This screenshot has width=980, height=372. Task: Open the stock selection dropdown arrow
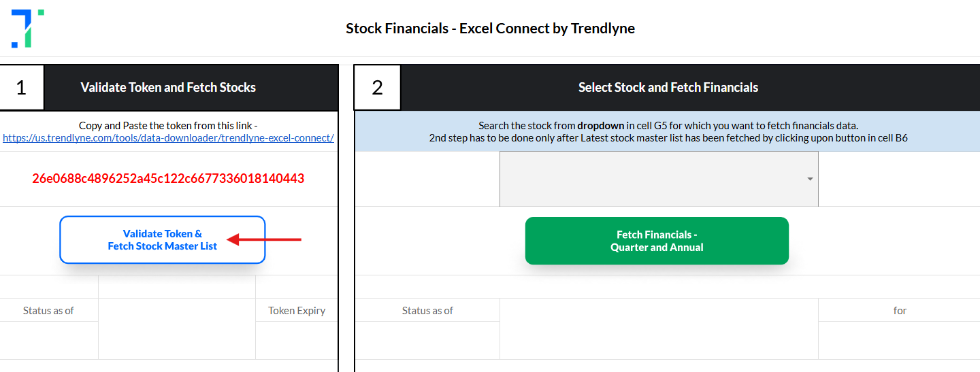click(810, 180)
